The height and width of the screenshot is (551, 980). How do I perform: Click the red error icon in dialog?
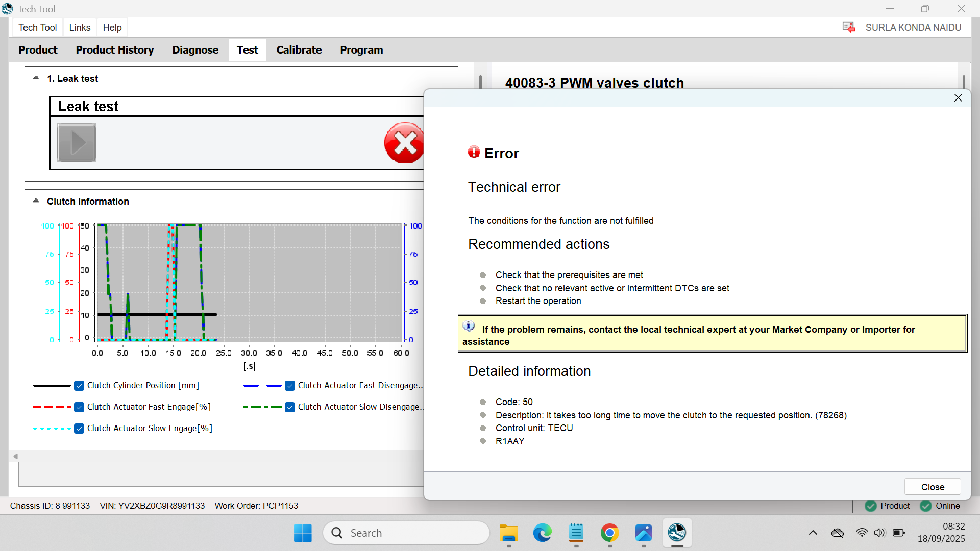tap(474, 152)
